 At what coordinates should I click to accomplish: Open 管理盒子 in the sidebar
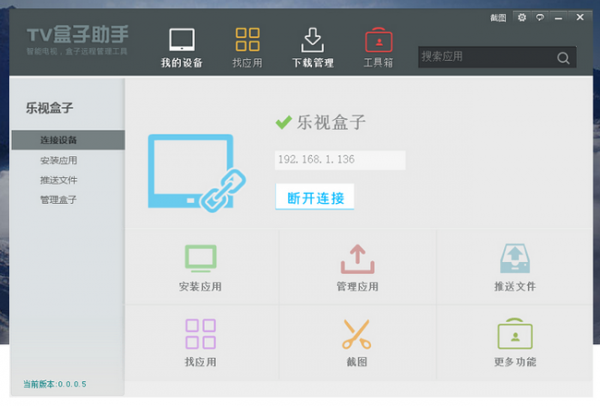59,200
